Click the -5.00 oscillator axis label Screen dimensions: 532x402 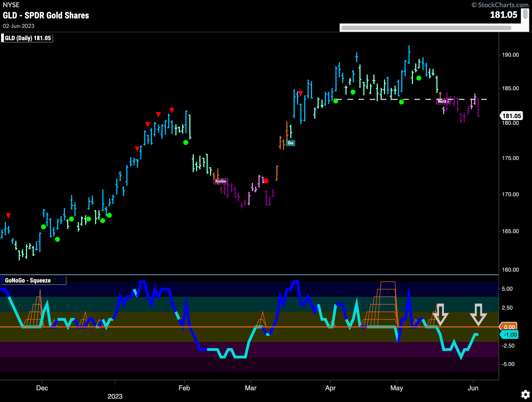click(x=508, y=364)
